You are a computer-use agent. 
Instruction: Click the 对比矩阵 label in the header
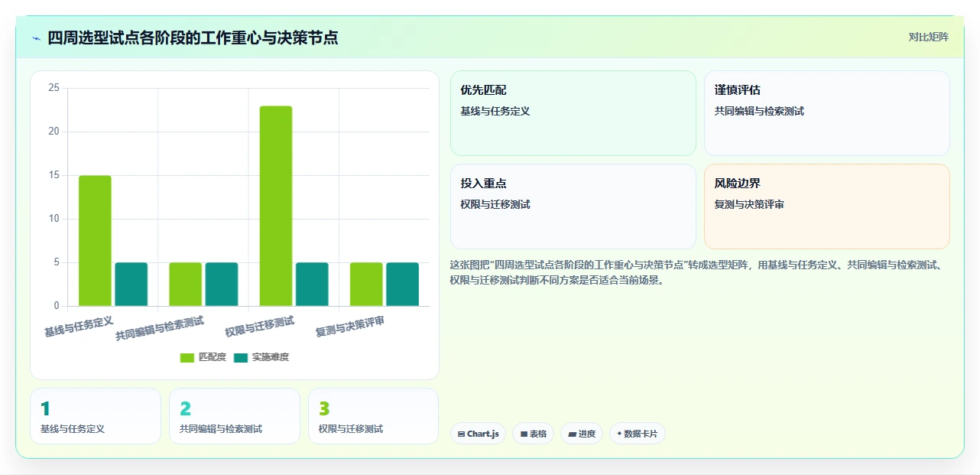(928, 37)
